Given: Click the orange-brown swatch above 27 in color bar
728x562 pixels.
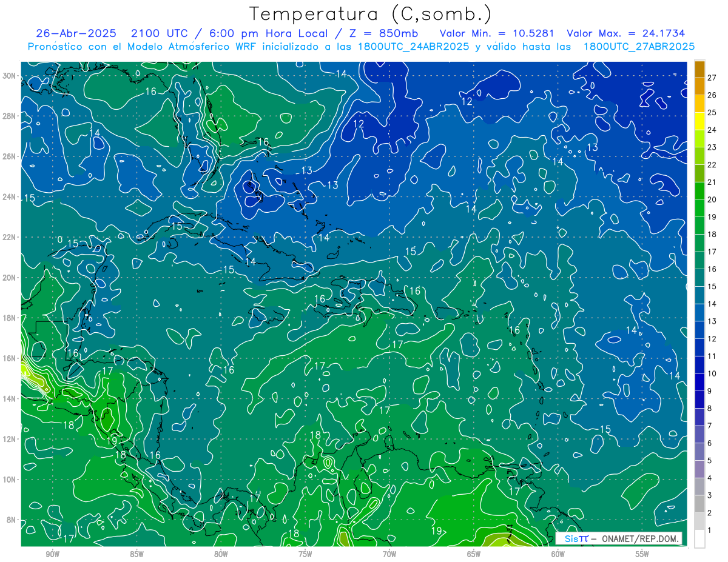Looking at the screenshot, I should 699,69.
